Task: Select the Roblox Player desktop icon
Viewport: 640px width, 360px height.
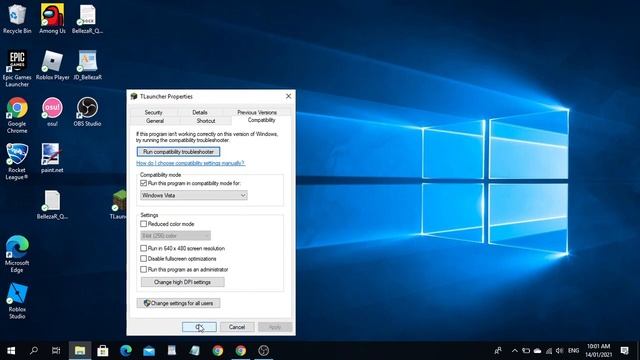Action: [x=52, y=65]
